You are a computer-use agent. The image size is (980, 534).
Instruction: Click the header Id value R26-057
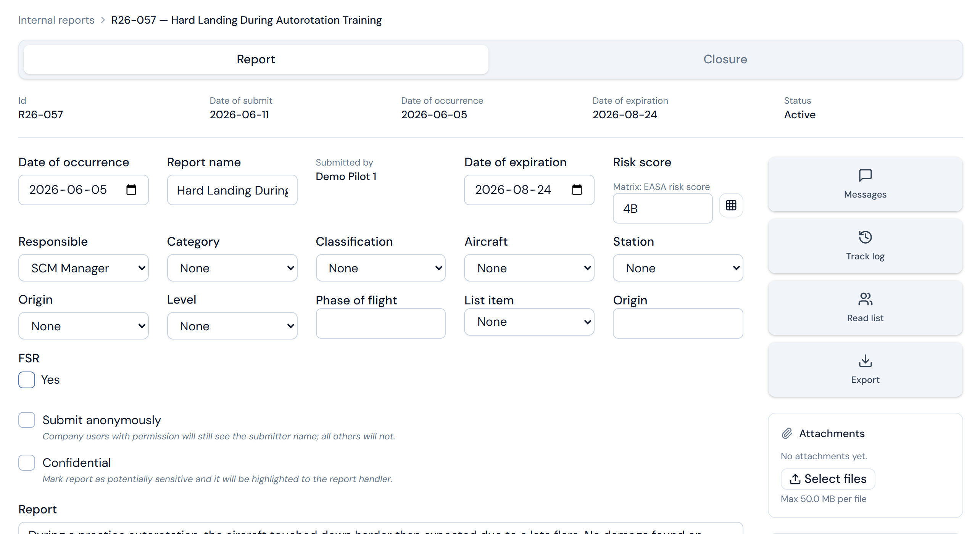[41, 114]
